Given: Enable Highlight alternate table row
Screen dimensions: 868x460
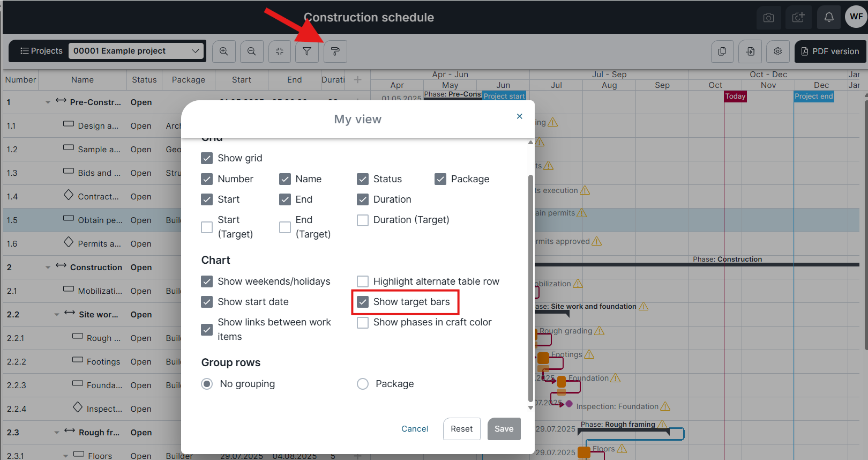Looking at the screenshot, I should pyautogui.click(x=363, y=281).
